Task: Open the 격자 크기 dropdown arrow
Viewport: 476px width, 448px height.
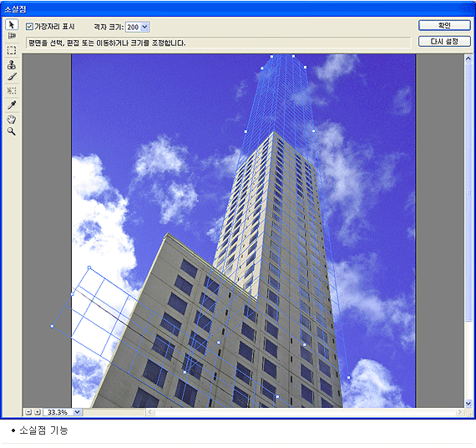Action: coord(145,27)
